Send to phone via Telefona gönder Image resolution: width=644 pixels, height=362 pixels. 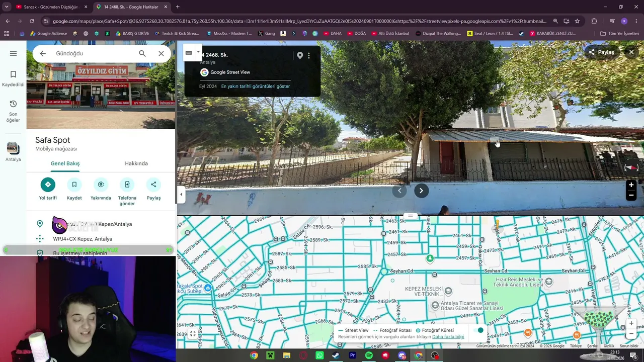click(x=127, y=192)
